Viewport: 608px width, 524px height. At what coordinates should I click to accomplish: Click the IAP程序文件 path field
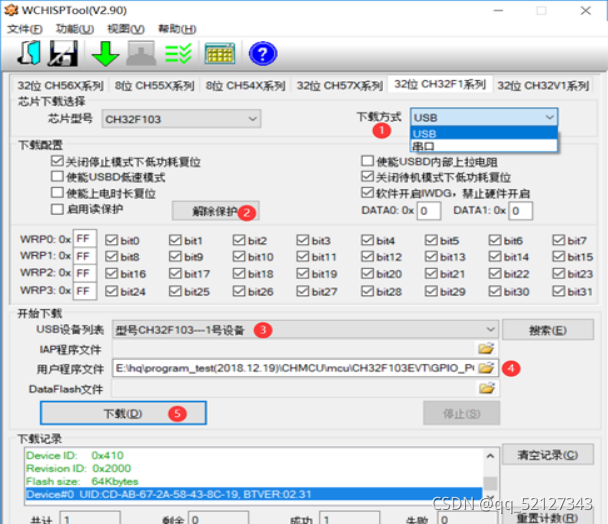pos(295,348)
